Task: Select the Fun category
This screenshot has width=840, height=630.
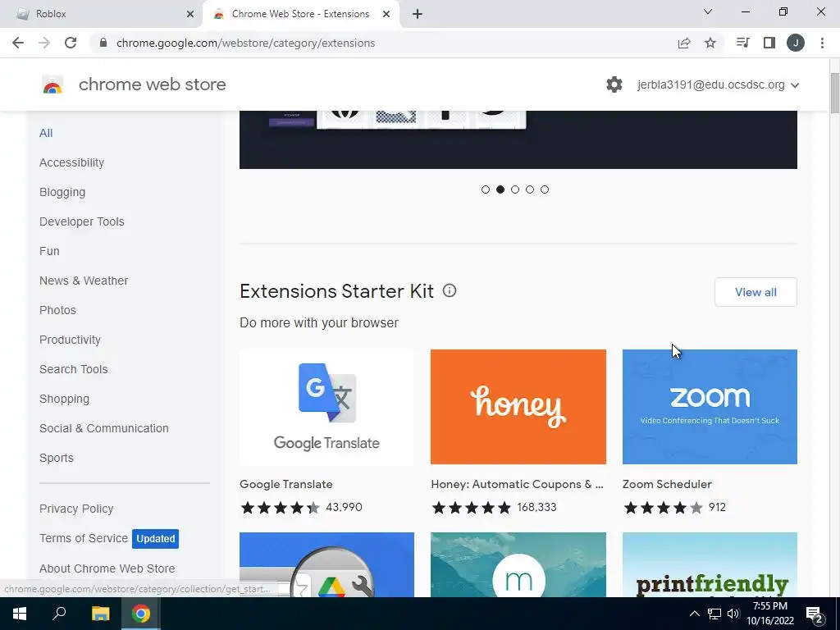Action: tap(49, 251)
